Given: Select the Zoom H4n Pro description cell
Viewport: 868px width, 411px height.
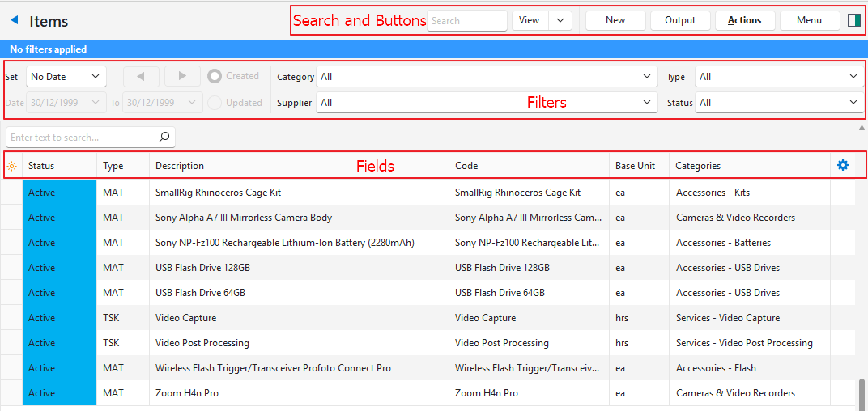Looking at the screenshot, I should pyautogui.click(x=299, y=392).
